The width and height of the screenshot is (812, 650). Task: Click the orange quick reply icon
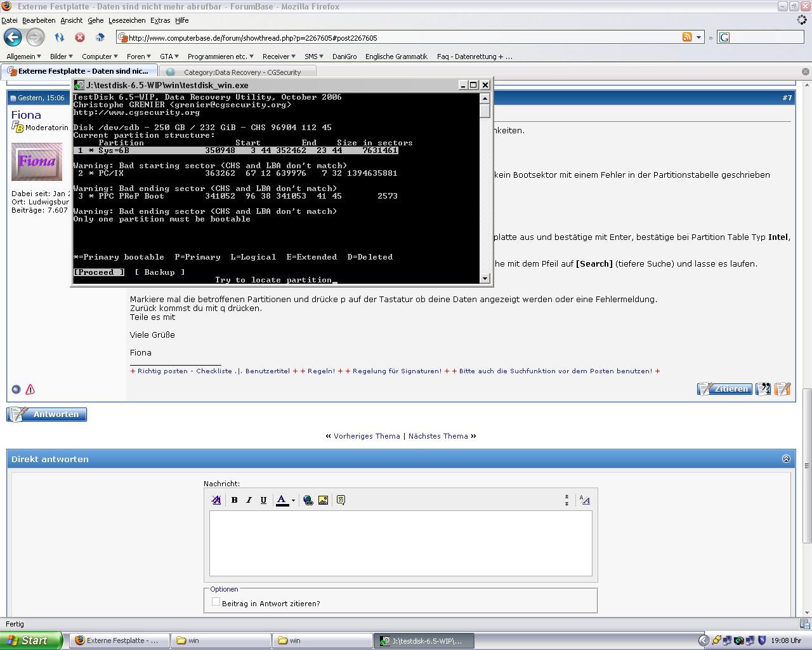click(783, 389)
